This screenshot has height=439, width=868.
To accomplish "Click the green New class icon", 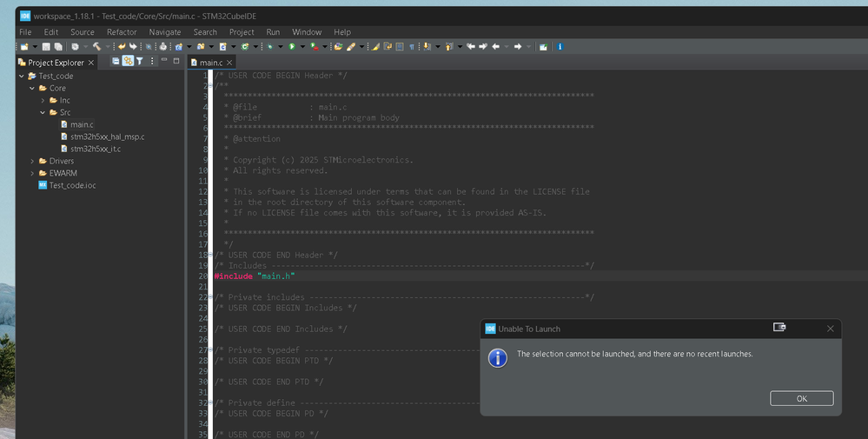I will coord(245,47).
